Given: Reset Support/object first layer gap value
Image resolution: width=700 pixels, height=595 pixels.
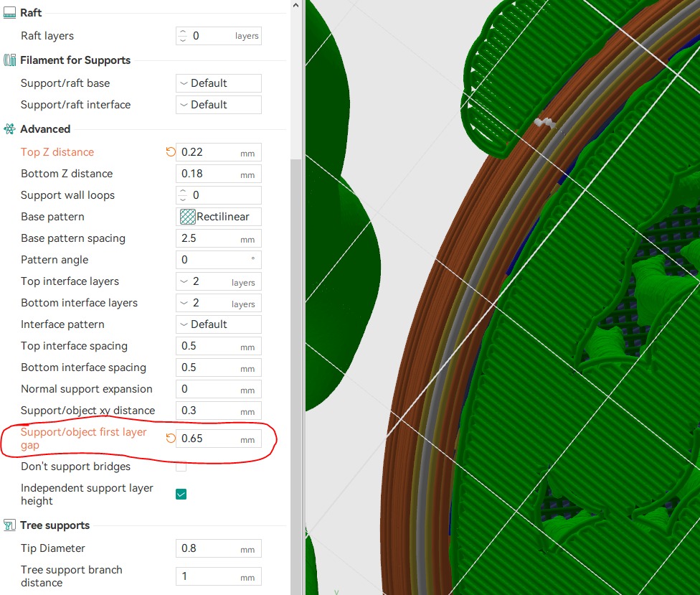Looking at the screenshot, I should (171, 439).
